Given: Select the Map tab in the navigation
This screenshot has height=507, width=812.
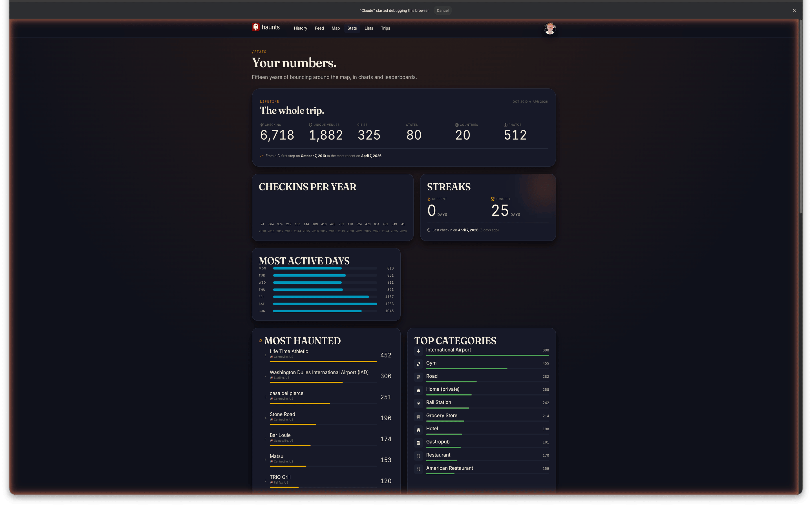Looking at the screenshot, I should [x=336, y=28].
